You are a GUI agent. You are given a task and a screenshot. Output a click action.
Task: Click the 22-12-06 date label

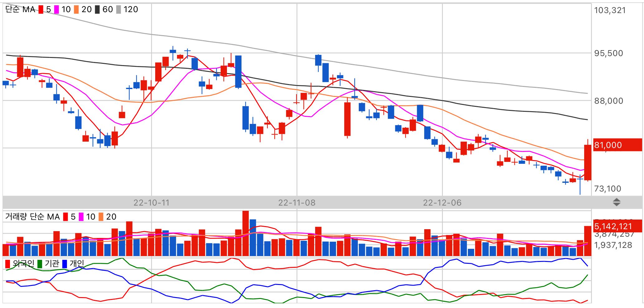(x=442, y=203)
